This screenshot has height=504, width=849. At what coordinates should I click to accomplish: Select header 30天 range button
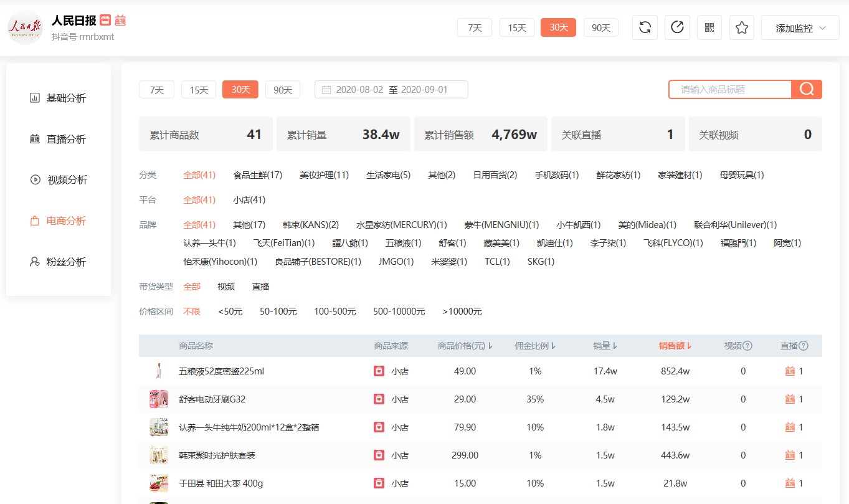tap(559, 27)
